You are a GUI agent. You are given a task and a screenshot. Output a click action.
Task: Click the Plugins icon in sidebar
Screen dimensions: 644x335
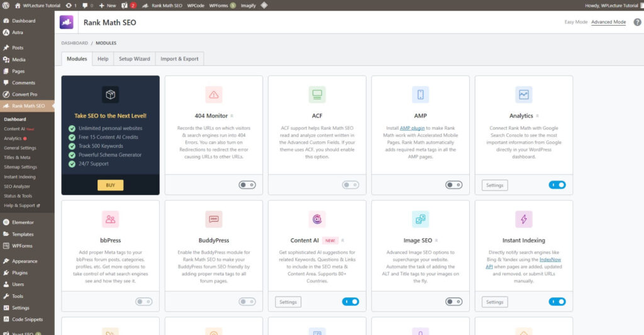(x=6, y=273)
